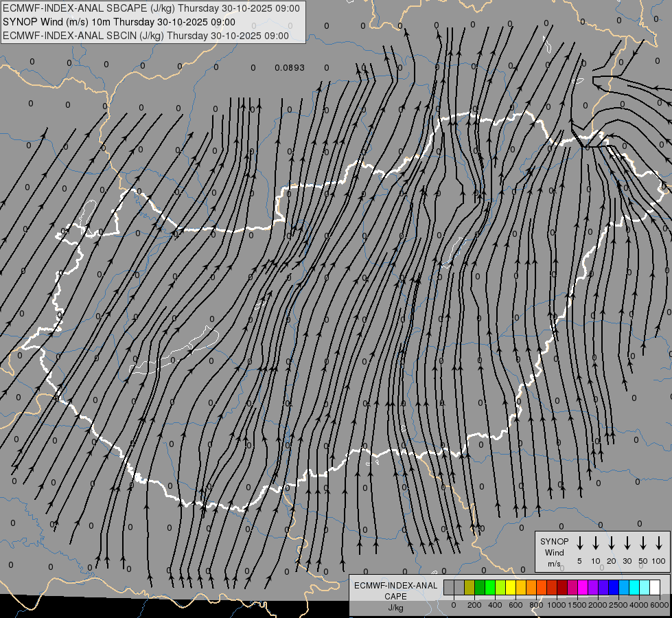Select the yellow swatch in CAPE legend
672x618 pixels.
pos(511,588)
